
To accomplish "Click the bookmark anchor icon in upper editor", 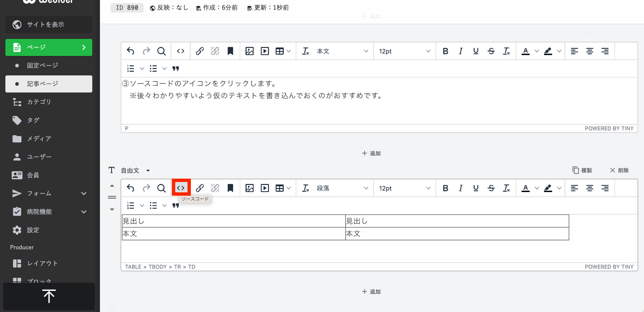I will coord(230,51).
